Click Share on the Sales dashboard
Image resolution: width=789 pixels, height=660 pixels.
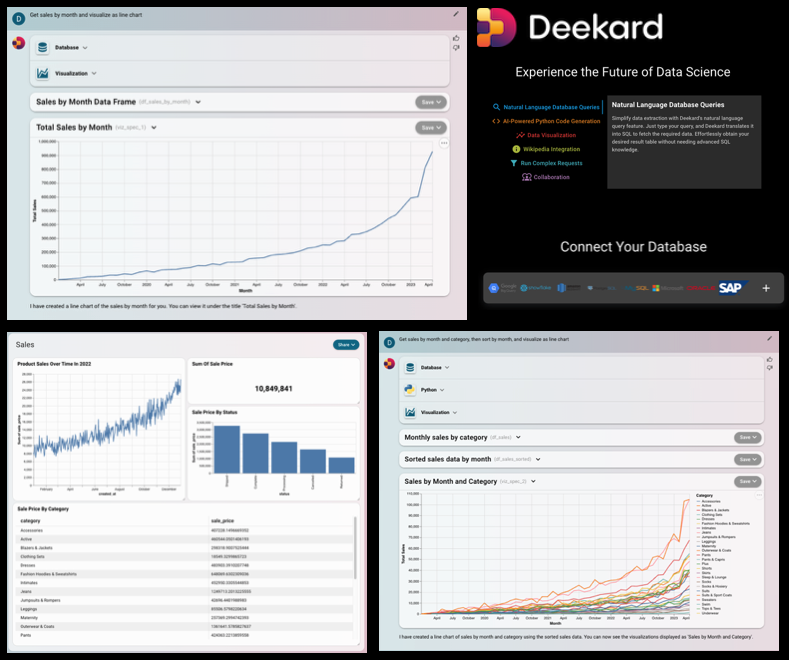346,345
